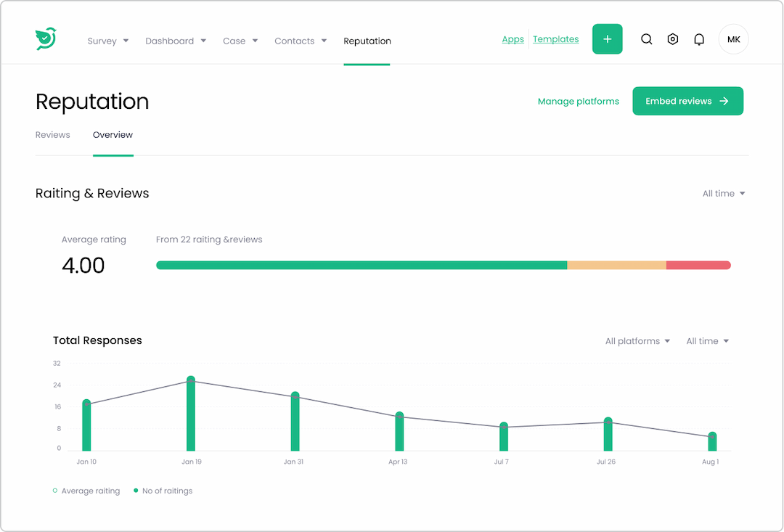Viewport: 784px width, 532px height.
Task: Click the Apps link in header
Action: (x=513, y=40)
